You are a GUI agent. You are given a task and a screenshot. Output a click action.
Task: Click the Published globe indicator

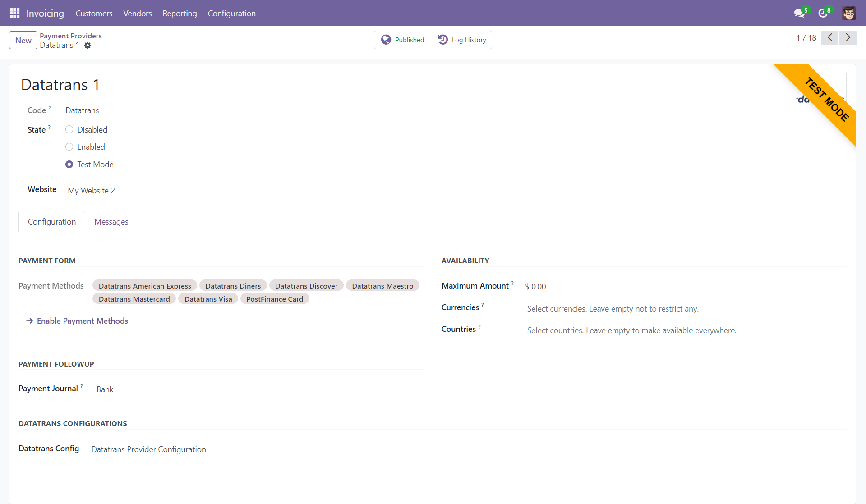point(403,40)
